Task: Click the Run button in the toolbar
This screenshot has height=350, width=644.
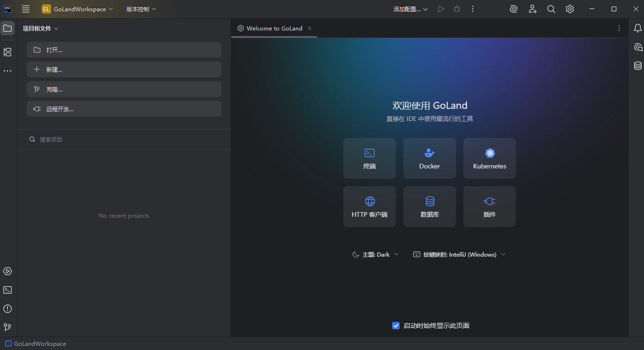Action: (x=441, y=9)
